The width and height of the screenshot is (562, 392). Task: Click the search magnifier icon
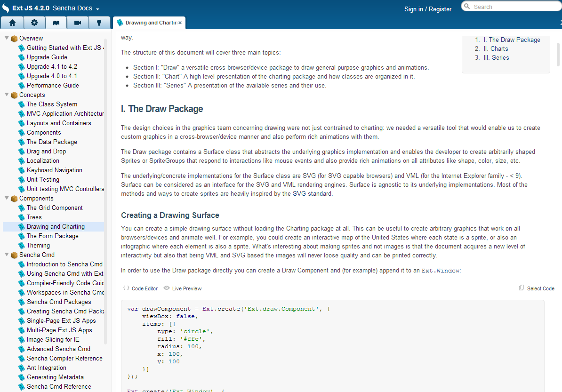(x=466, y=6)
